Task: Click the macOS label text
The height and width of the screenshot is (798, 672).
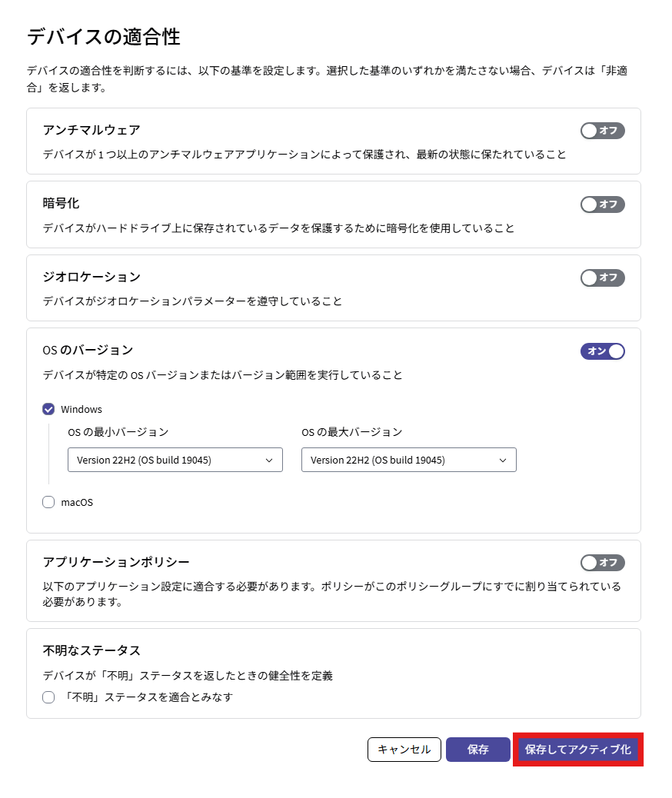Action: click(x=77, y=502)
